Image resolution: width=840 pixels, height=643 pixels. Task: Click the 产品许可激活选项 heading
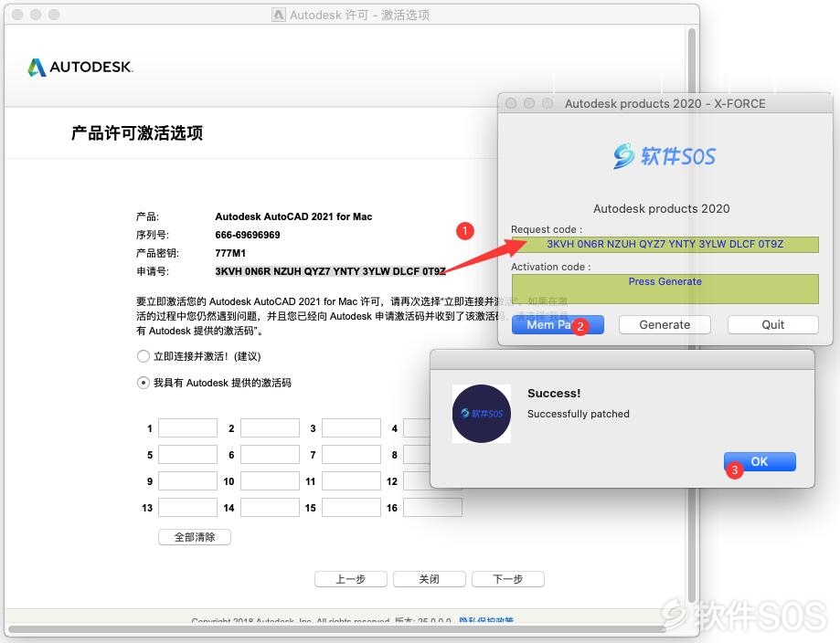tap(137, 133)
